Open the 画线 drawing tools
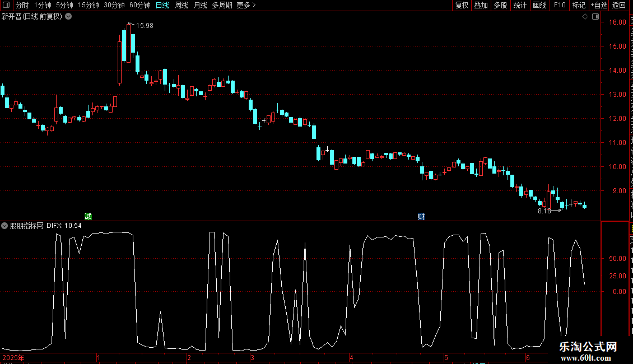 point(540,5)
